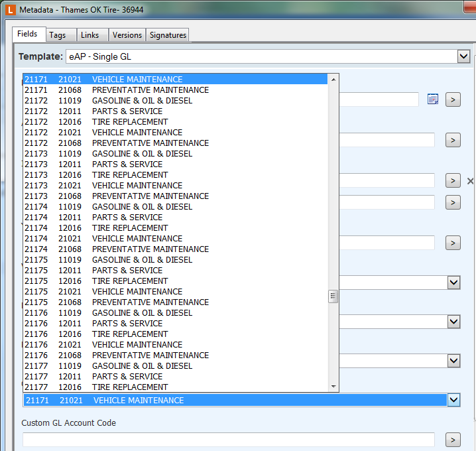Collapse the GL account dropdown arrow

454,400
